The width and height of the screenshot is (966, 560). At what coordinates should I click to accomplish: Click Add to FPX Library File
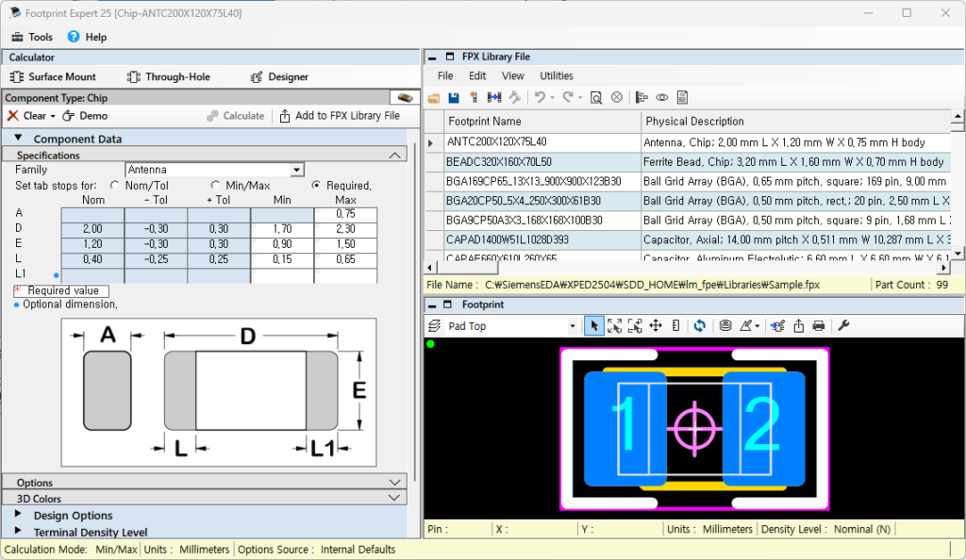(339, 116)
